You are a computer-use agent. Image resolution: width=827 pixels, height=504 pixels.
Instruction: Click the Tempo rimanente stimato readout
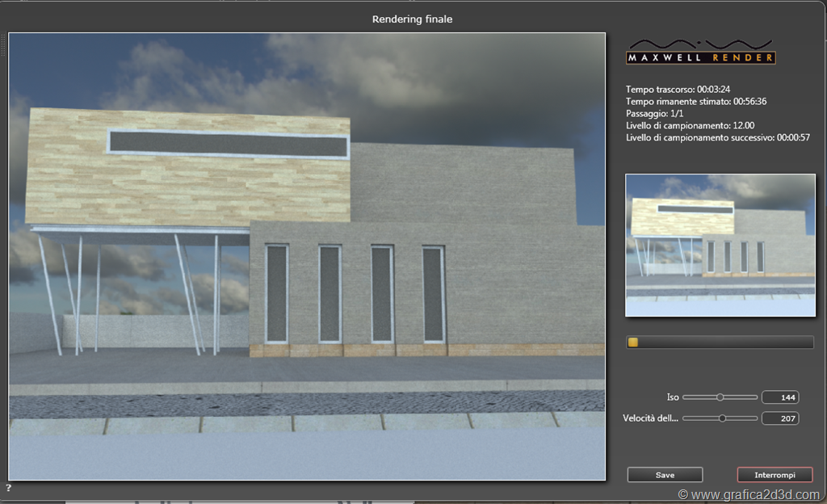pyautogui.click(x=695, y=102)
